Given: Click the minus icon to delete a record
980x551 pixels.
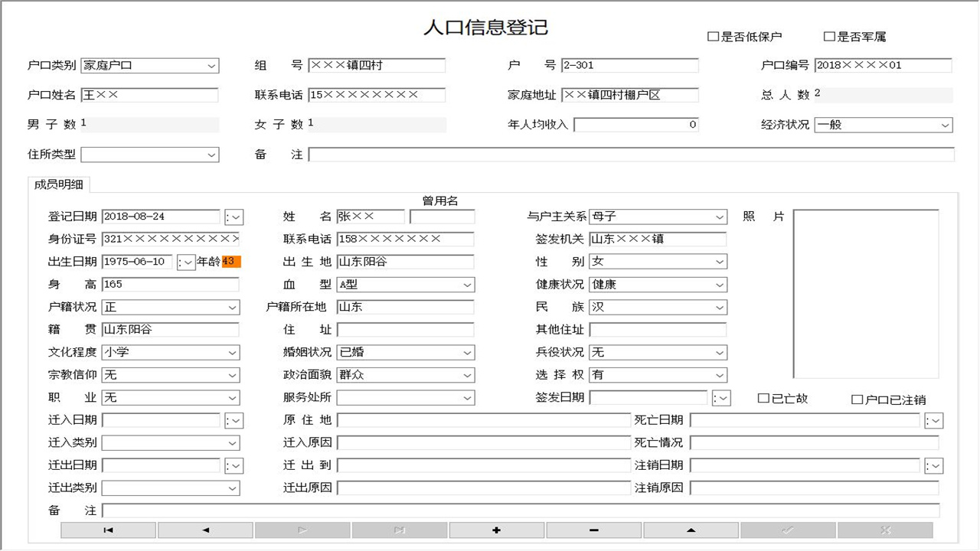Looking at the screenshot, I should (593, 530).
